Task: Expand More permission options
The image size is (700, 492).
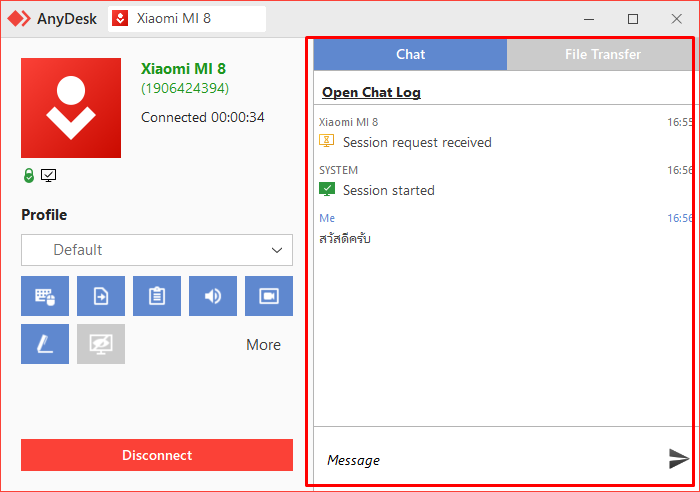Action: pyautogui.click(x=263, y=345)
